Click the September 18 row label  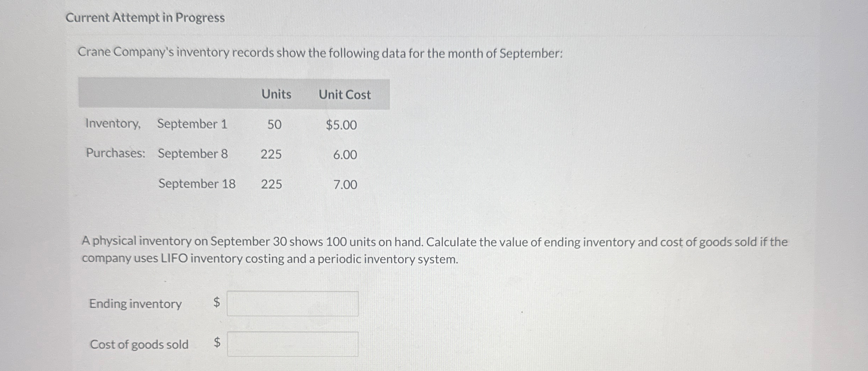(x=197, y=184)
